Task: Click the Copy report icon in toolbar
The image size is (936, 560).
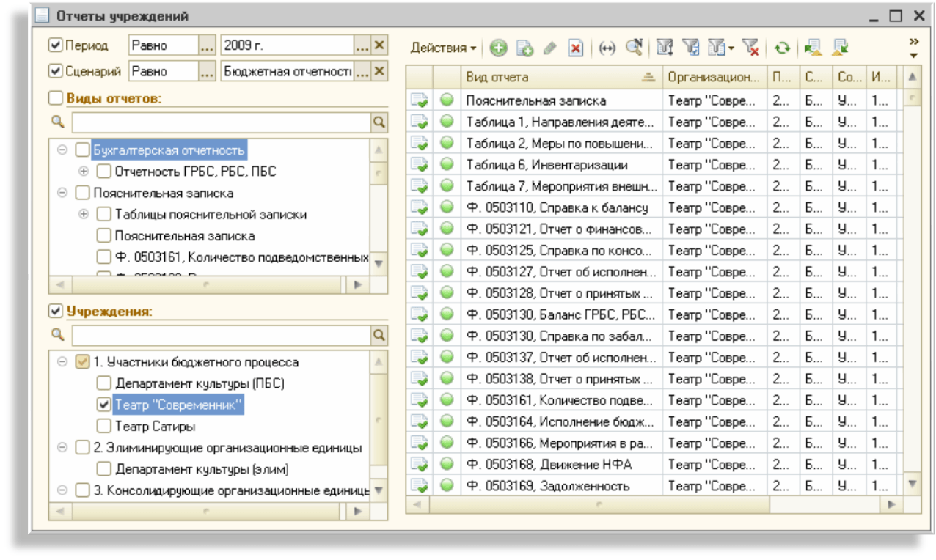Action: click(x=524, y=48)
